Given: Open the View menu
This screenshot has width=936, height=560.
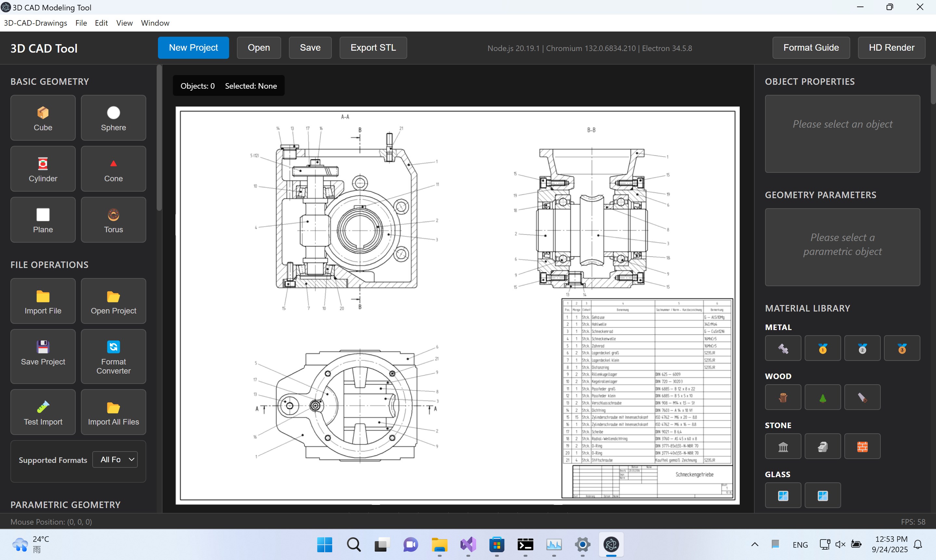Looking at the screenshot, I should [124, 23].
